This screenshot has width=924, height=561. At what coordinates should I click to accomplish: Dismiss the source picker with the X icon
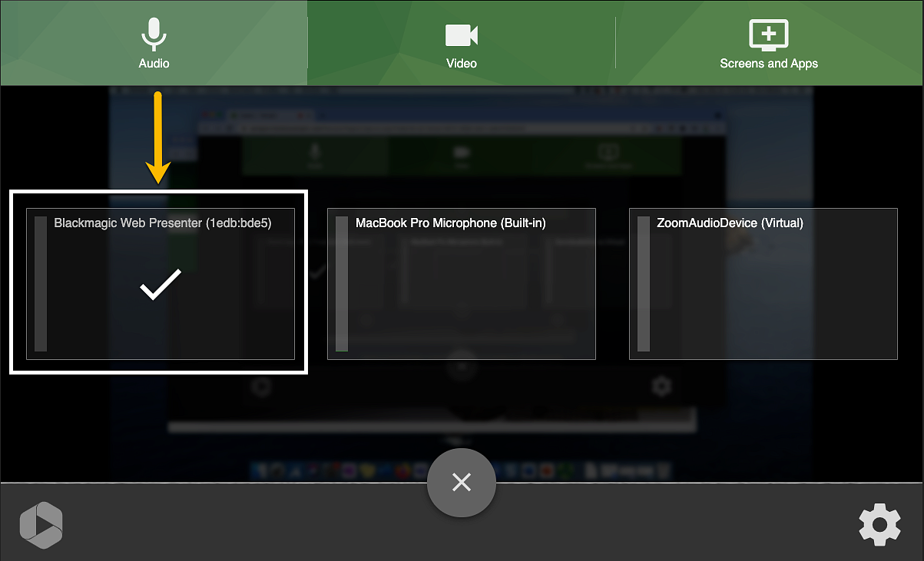[461, 483]
